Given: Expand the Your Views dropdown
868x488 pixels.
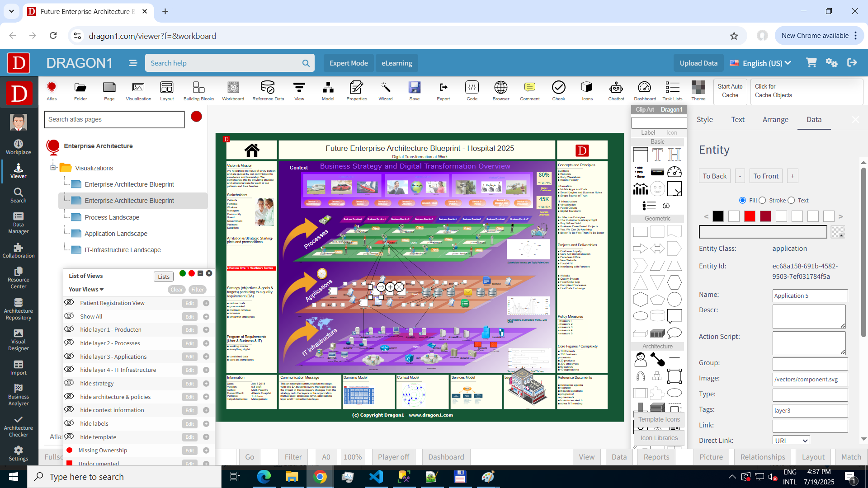Looking at the screenshot, I should click(x=86, y=289).
